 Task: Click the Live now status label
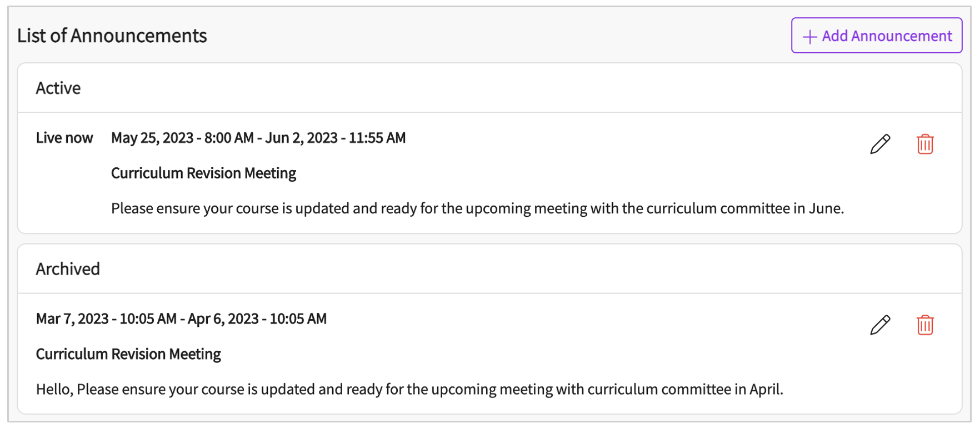(x=64, y=137)
